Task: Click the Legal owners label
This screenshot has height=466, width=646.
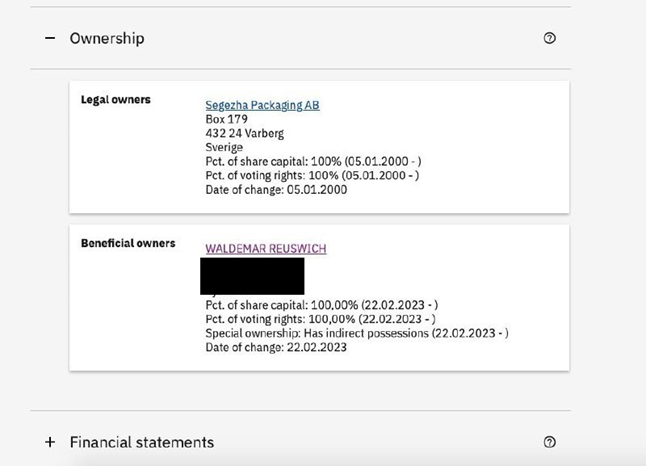Action: pos(115,99)
